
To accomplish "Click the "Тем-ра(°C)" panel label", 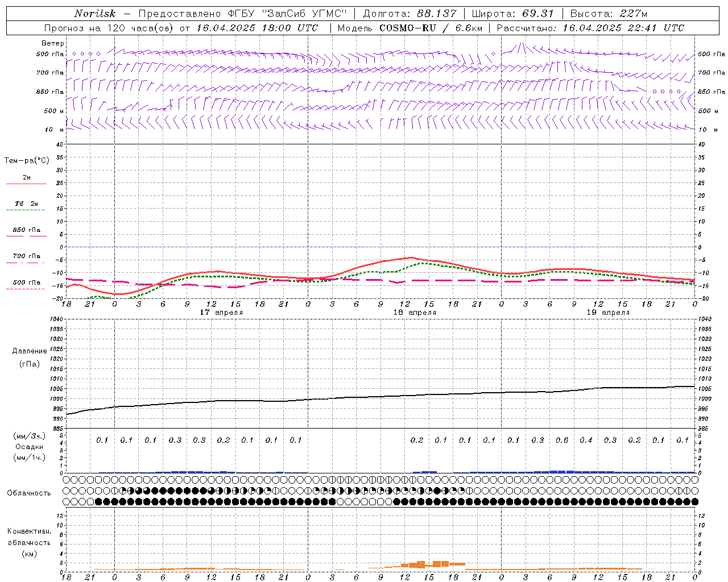I will tap(27, 161).
